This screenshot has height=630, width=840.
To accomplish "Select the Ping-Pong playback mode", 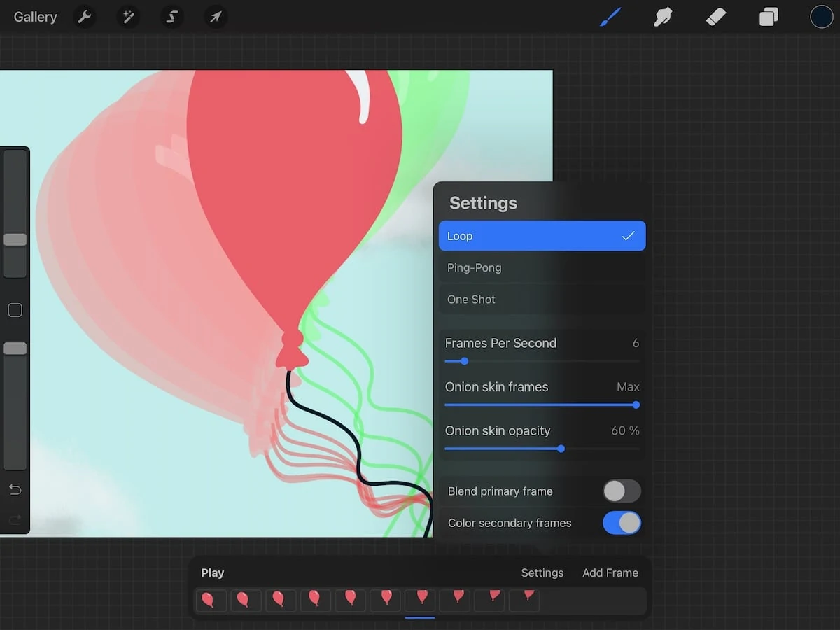I will click(542, 267).
